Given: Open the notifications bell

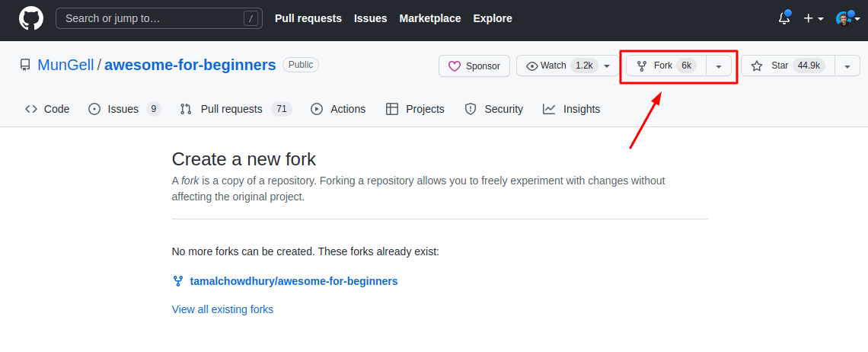Looking at the screenshot, I should pyautogui.click(x=784, y=18).
